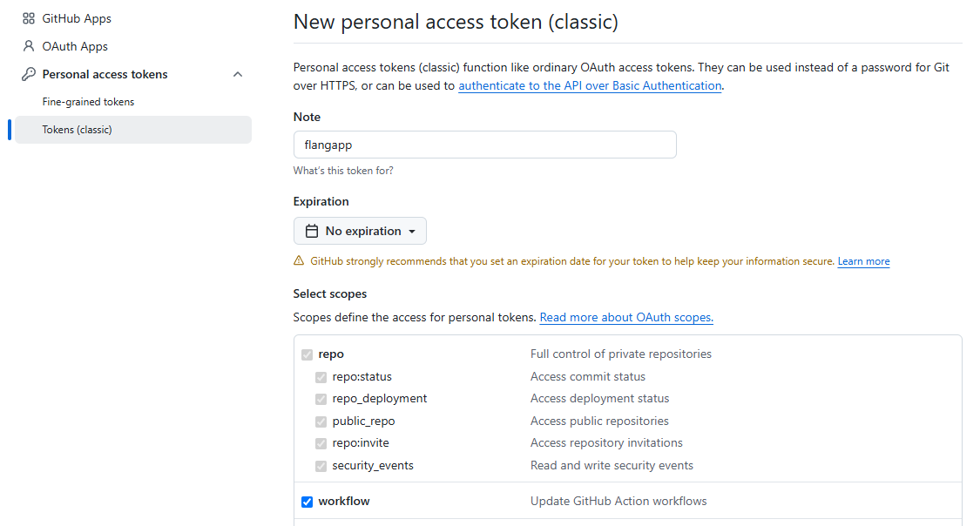Collapse Personal access tokens section chevron
This screenshot has width=980, height=526.
238,74
